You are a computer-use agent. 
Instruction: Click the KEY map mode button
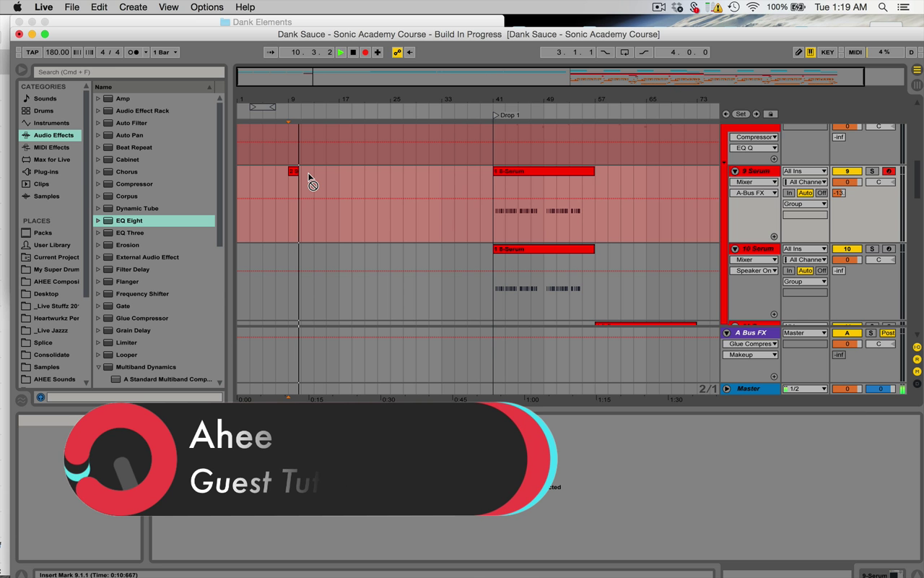(x=827, y=52)
